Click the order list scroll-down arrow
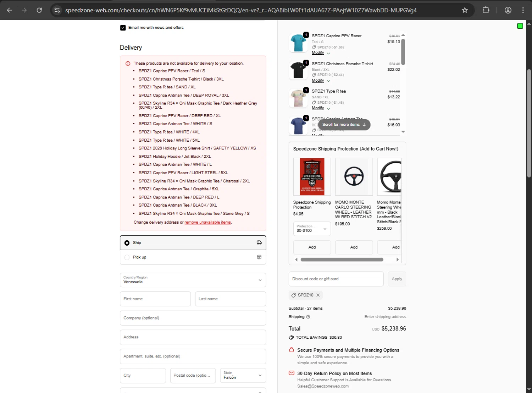This screenshot has height=393, width=532. [403, 132]
